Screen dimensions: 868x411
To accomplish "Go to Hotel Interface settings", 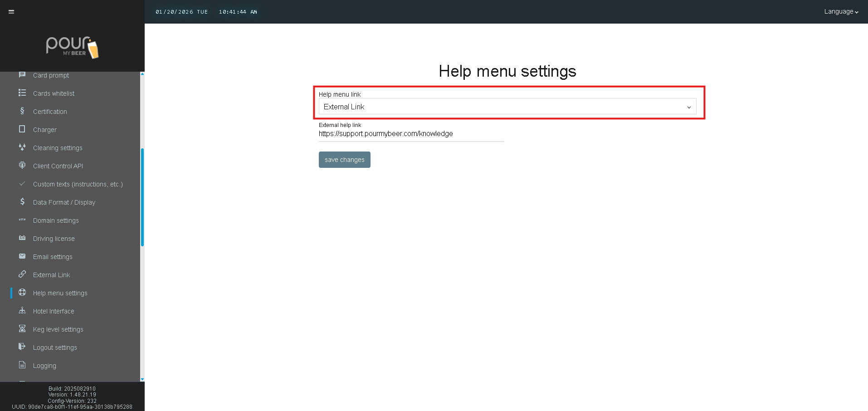I will (x=54, y=311).
